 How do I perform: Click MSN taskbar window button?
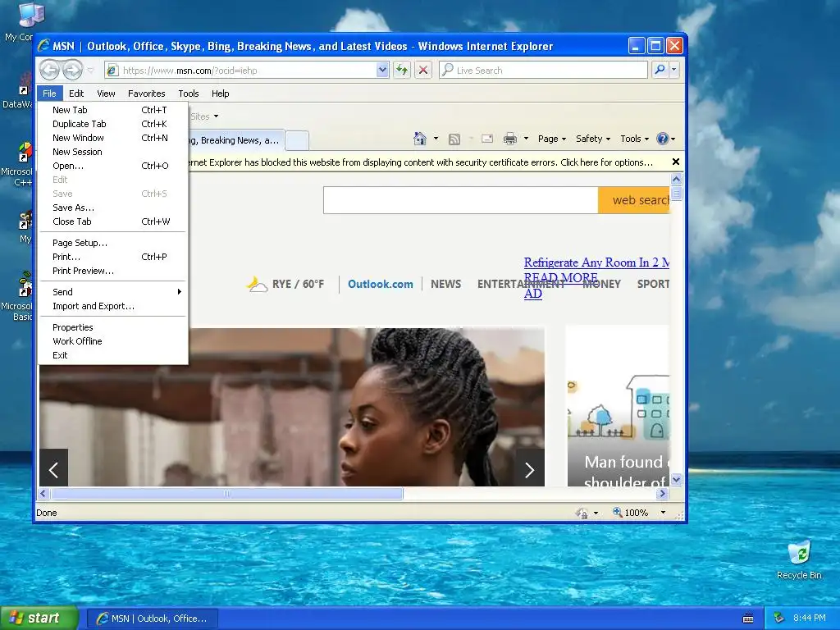click(x=152, y=619)
